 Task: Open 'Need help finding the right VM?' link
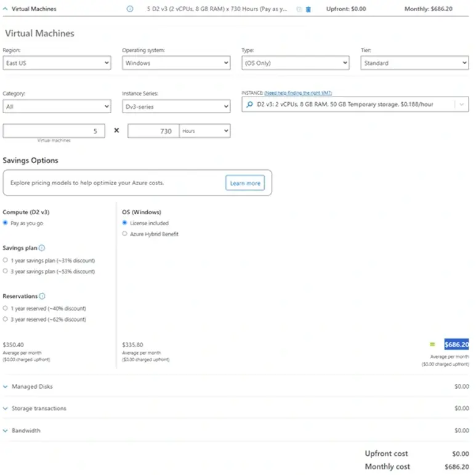tap(298, 93)
